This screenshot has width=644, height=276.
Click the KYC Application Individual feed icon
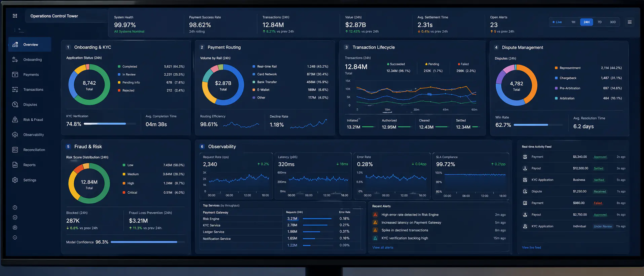point(525,226)
